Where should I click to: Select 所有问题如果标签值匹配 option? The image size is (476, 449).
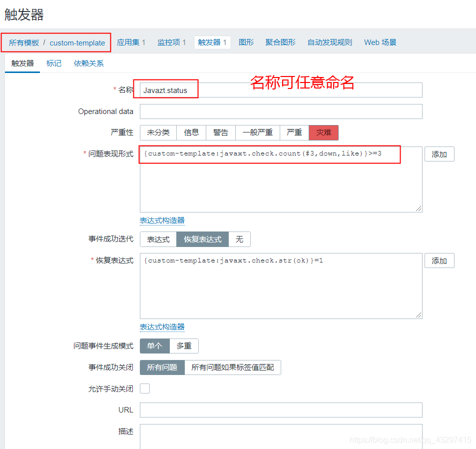coord(233,367)
